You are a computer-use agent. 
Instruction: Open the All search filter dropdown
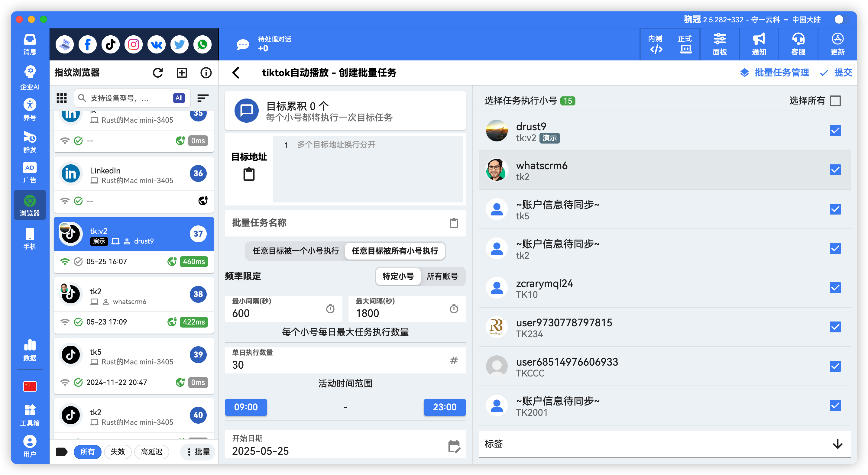click(179, 98)
